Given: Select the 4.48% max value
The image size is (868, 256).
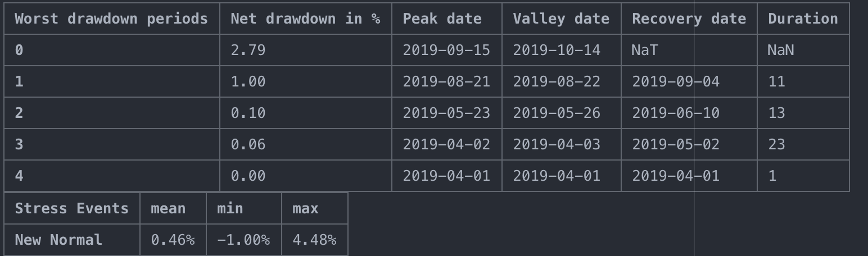Looking at the screenshot, I should (x=315, y=240).
